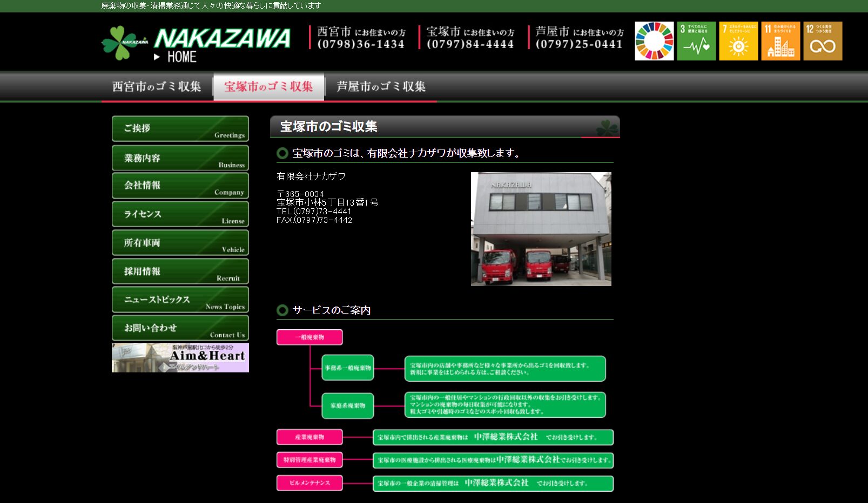Screen dimensions: 868x503
Task: Go to HOME beside the arrow
Action: click(181, 57)
